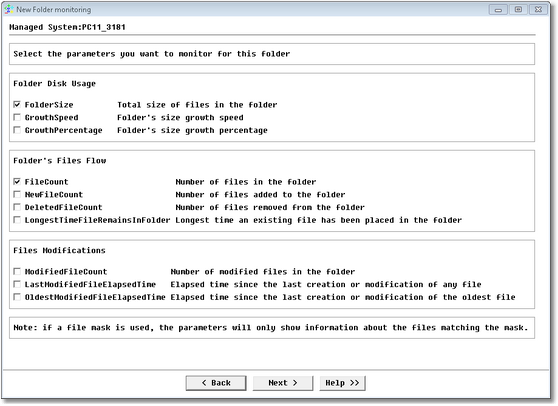Enable the GrowthSpeed checkbox
Image resolution: width=558 pixels, height=406 pixels.
pos(17,117)
